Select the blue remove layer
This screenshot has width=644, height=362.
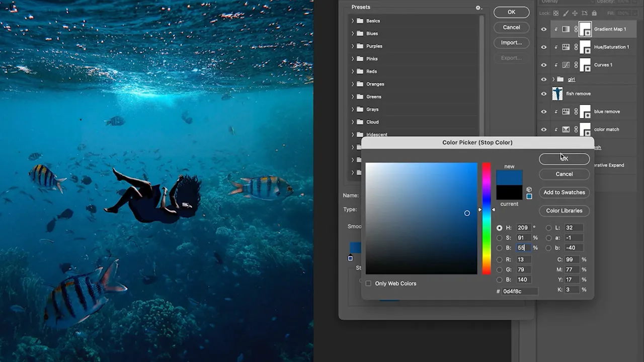[607, 112]
